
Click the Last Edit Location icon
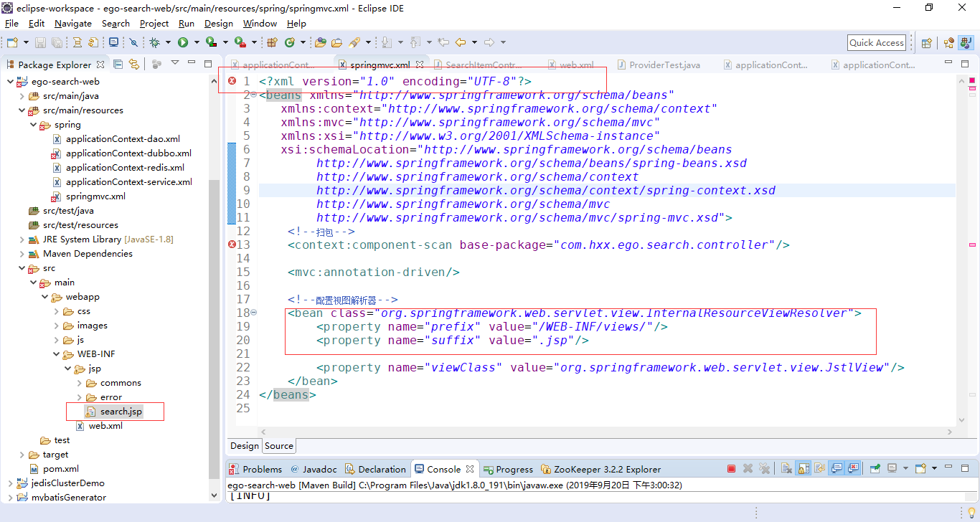click(x=443, y=42)
